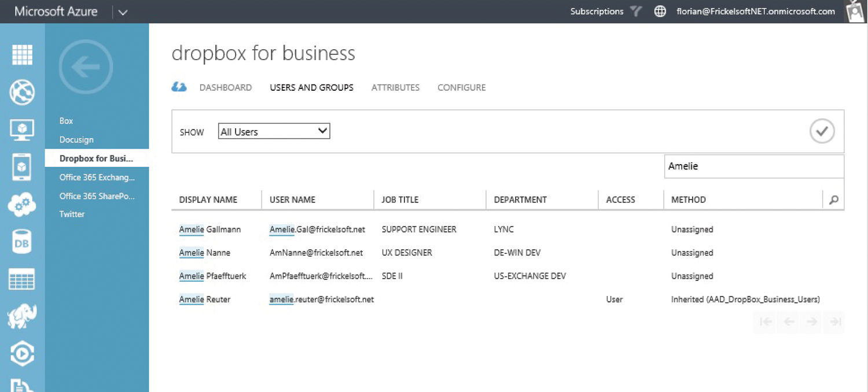Select Office 365 Exchang... in application list
Viewport: 868px width, 392px height.
pos(97,177)
